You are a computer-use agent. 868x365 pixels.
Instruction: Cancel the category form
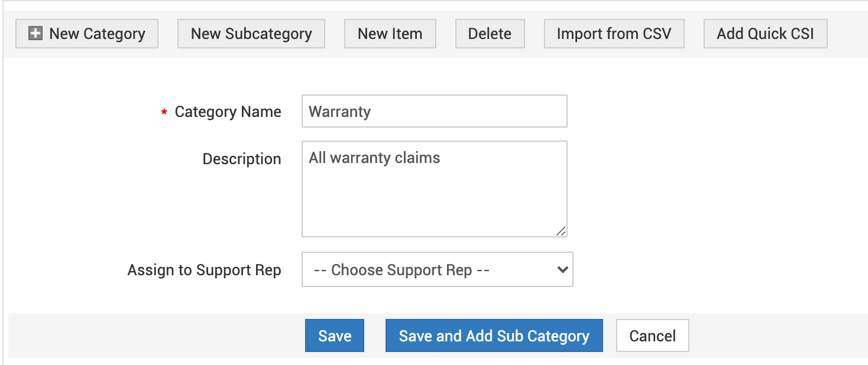652,335
